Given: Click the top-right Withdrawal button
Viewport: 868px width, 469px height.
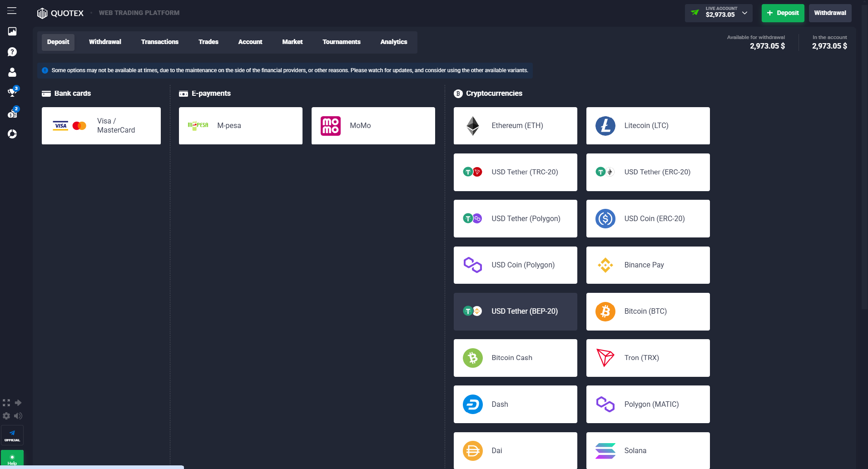Looking at the screenshot, I should (x=830, y=13).
